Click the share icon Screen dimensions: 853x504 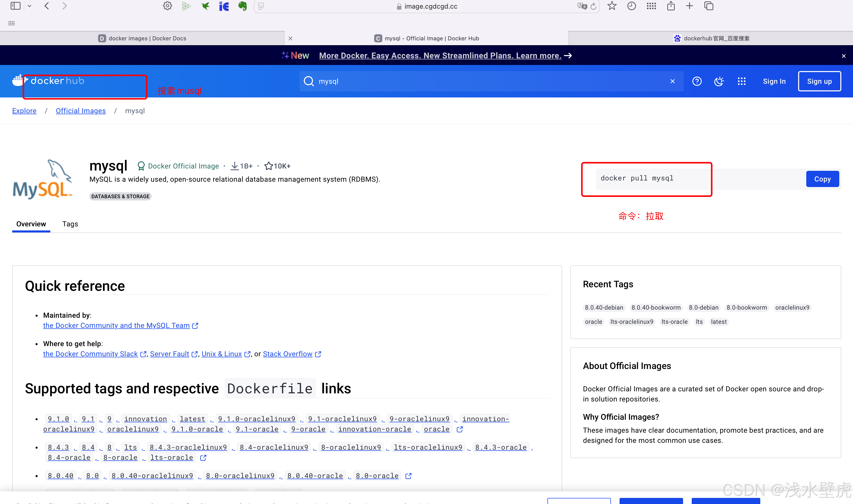[x=671, y=6]
